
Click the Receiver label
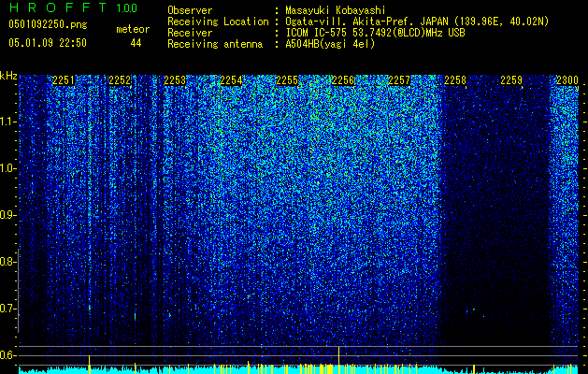point(190,33)
